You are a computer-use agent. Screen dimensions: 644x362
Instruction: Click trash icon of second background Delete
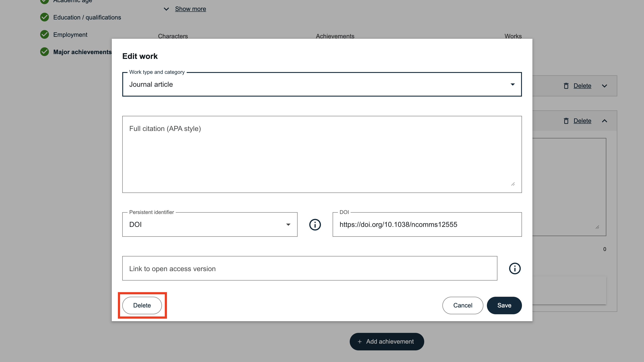pos(566,121)
